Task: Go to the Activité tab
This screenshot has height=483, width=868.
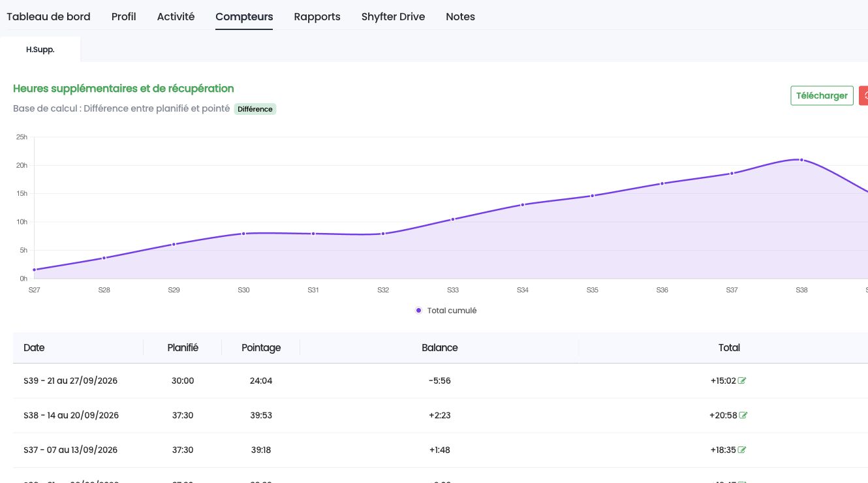Action: tap(176, 16)
